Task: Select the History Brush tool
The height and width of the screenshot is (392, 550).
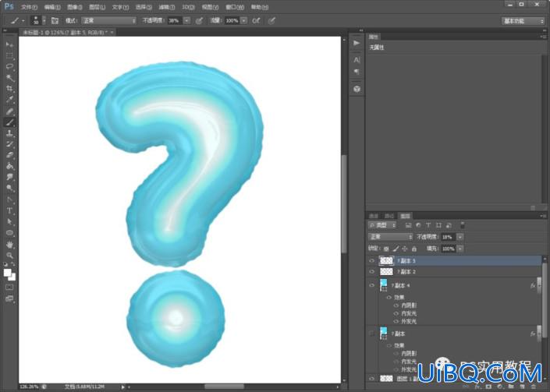Action: coord(9,144)
